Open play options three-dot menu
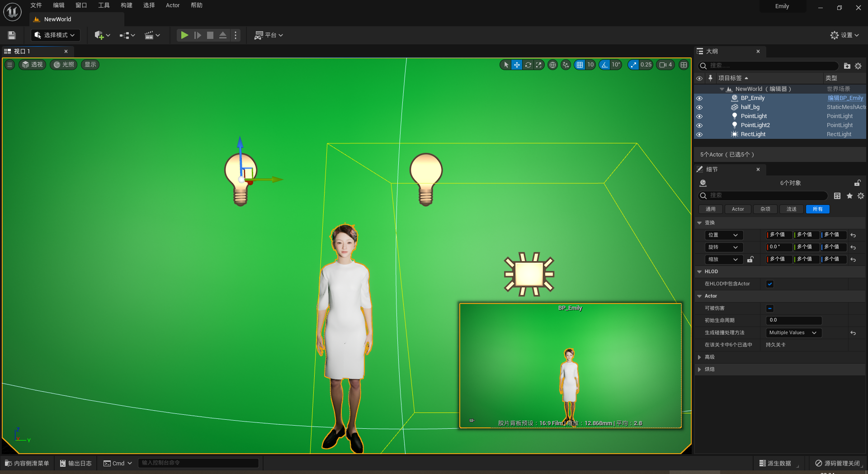 (x=236, y=35)
